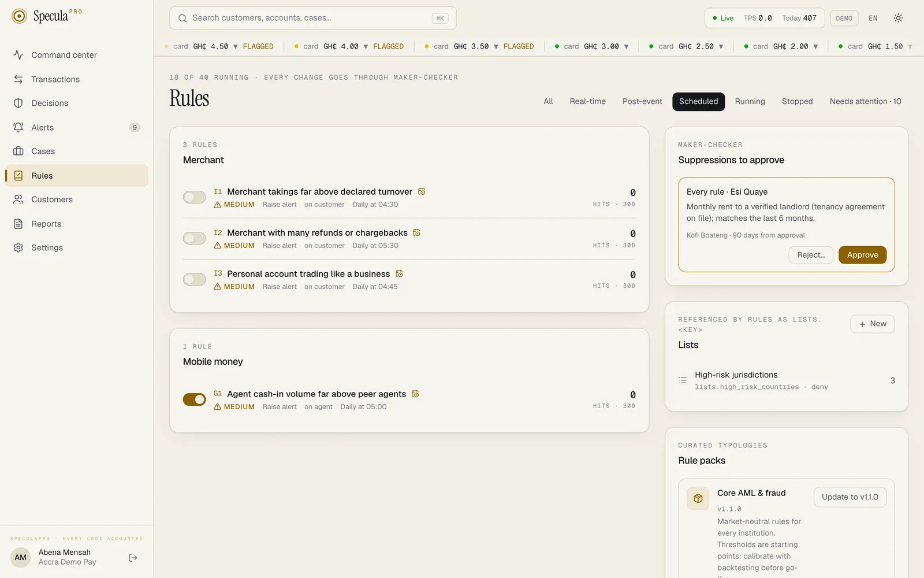Click the Core AML & fraud package icon
The image size is (924, 578).
pyautogui.click(x=698, y=498)
